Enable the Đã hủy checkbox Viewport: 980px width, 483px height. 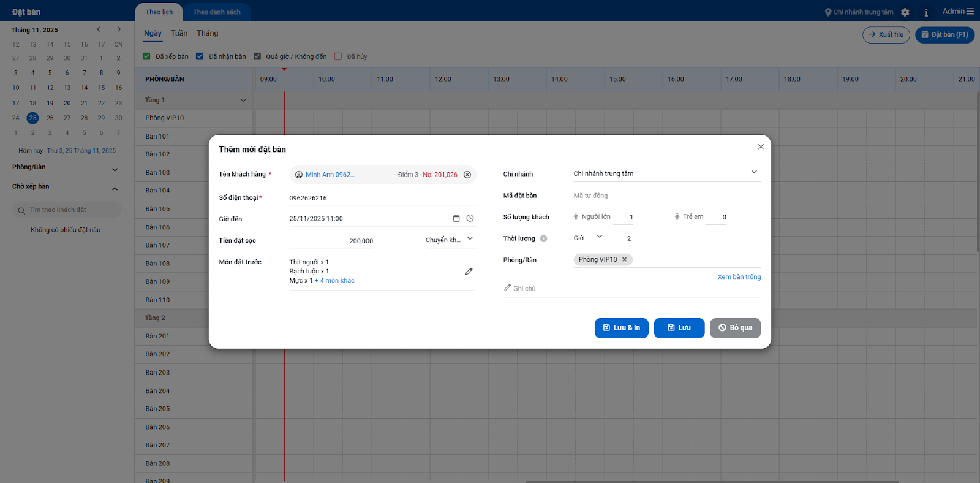pyautogui.click(x=337, y=56)
